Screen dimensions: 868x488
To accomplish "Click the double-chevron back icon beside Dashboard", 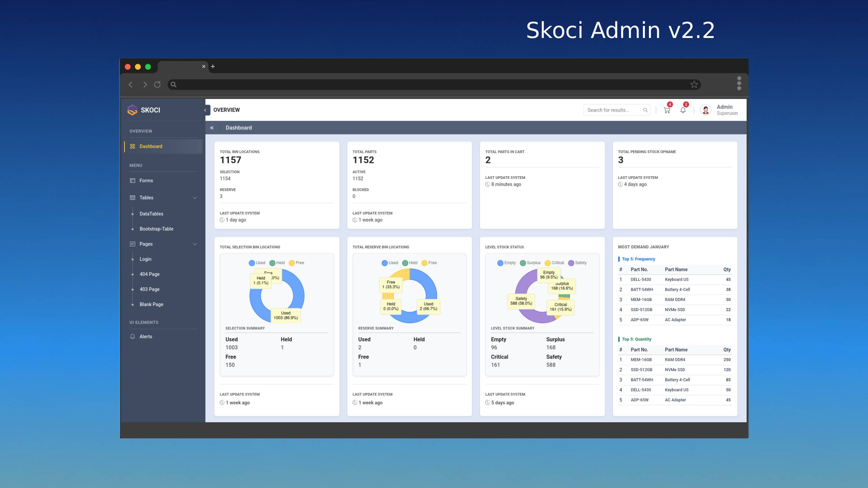I will 212,128.
